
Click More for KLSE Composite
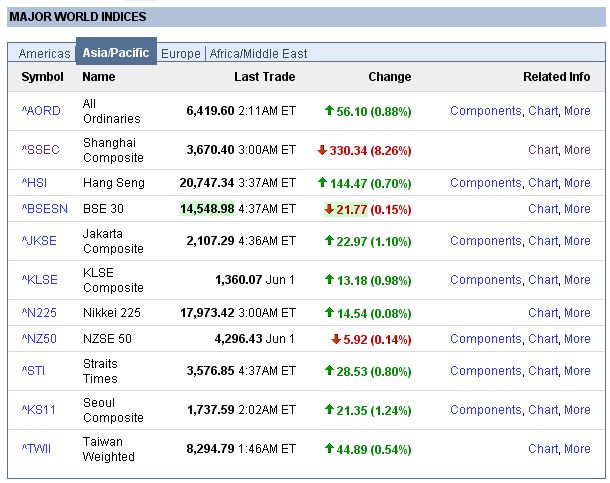pos(577,280)
